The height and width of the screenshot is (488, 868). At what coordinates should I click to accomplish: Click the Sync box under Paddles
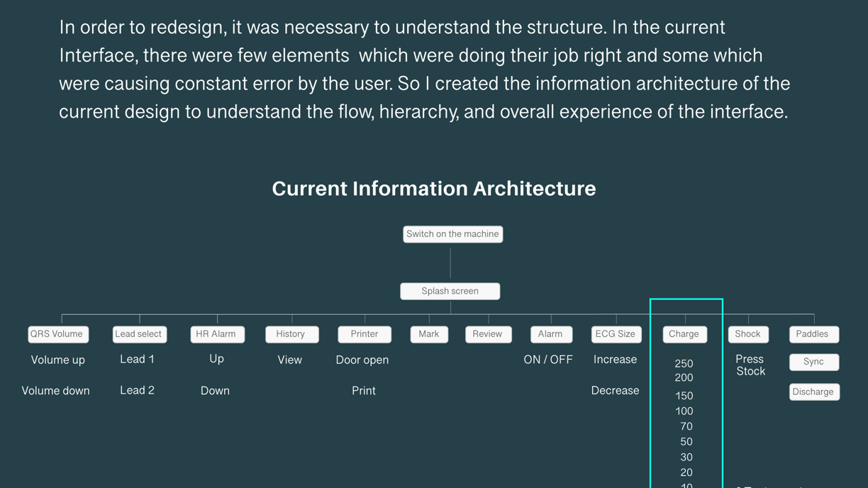[814, 362]
